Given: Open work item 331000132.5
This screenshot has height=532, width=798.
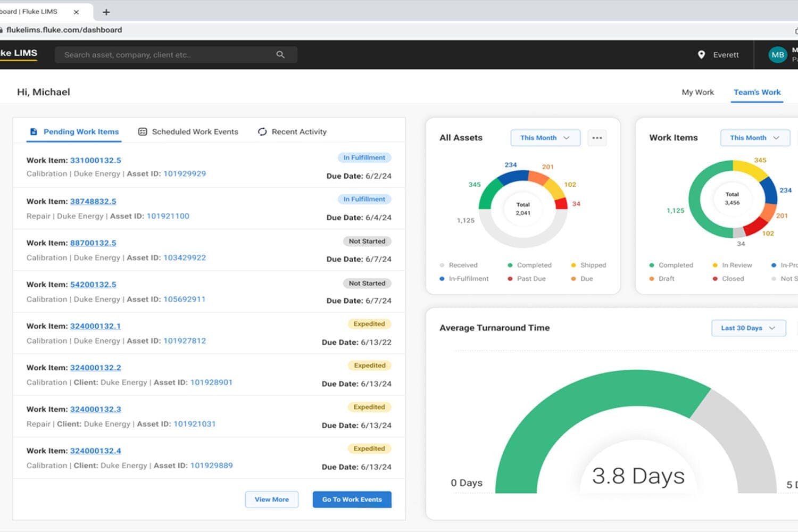Looking at the screenshot, I should coord(96,160).
